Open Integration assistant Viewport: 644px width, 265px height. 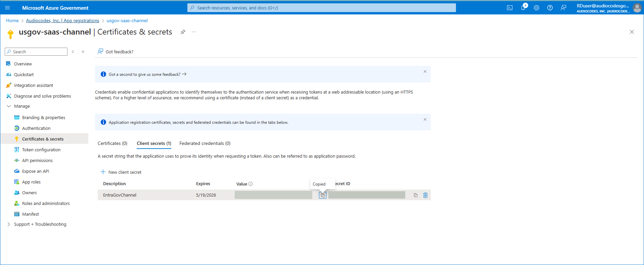[x=34, y=85]
